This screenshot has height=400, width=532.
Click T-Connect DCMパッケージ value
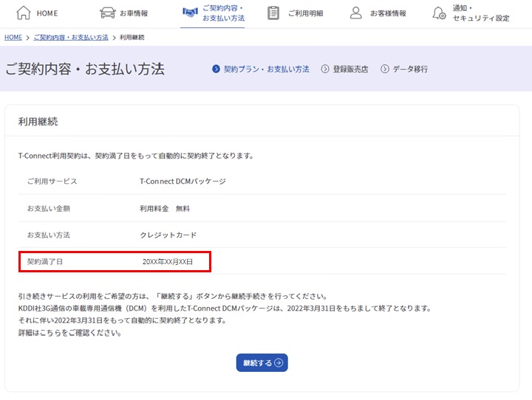point(183,182)
